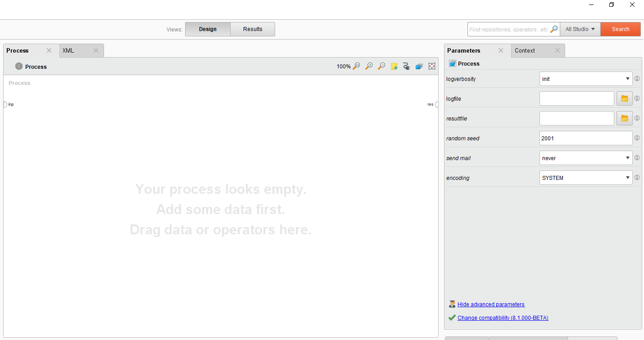Open the All Studio search scope selector

(580, 29)
